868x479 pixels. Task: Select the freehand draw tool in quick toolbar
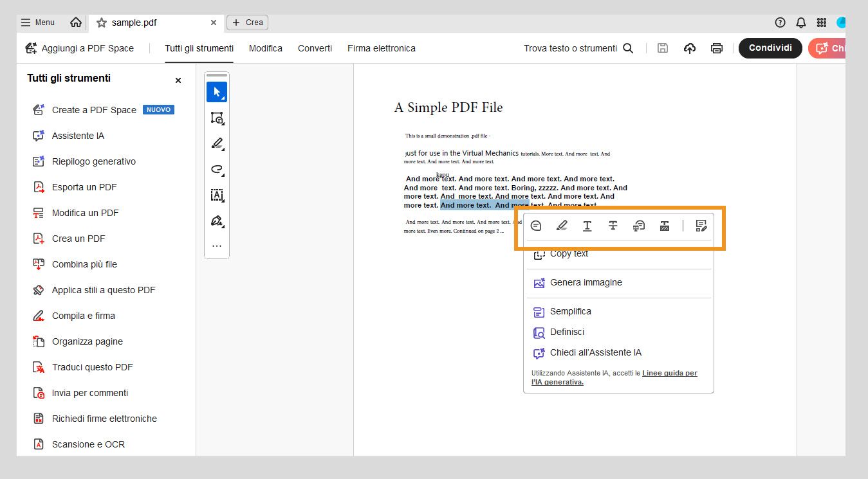pyautogui.click(x=217, y=169)
